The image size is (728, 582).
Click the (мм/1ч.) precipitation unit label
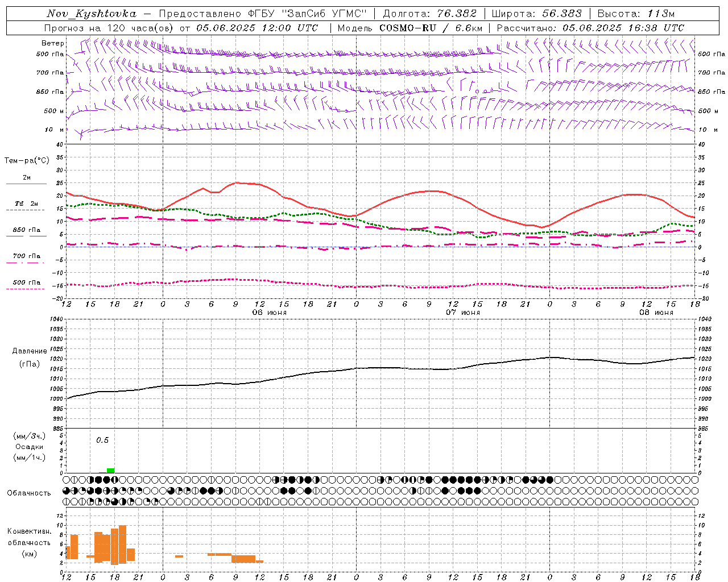pos(30,458)
